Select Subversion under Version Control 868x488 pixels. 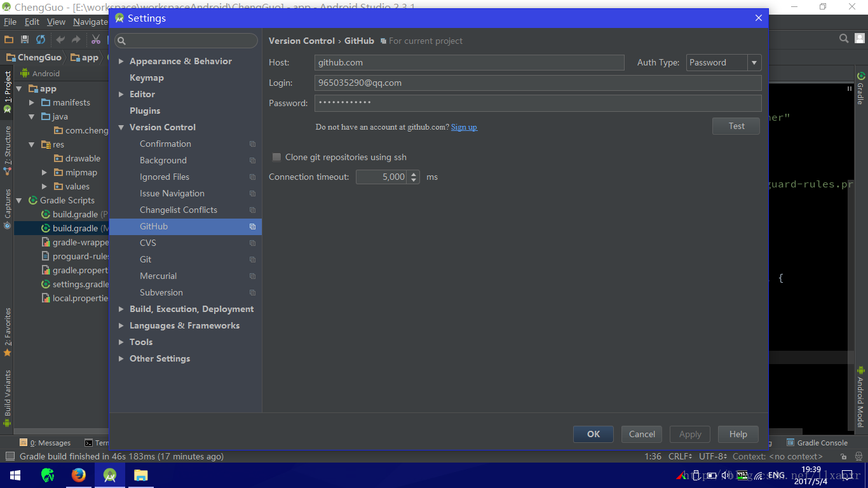[x=161, y=293]
